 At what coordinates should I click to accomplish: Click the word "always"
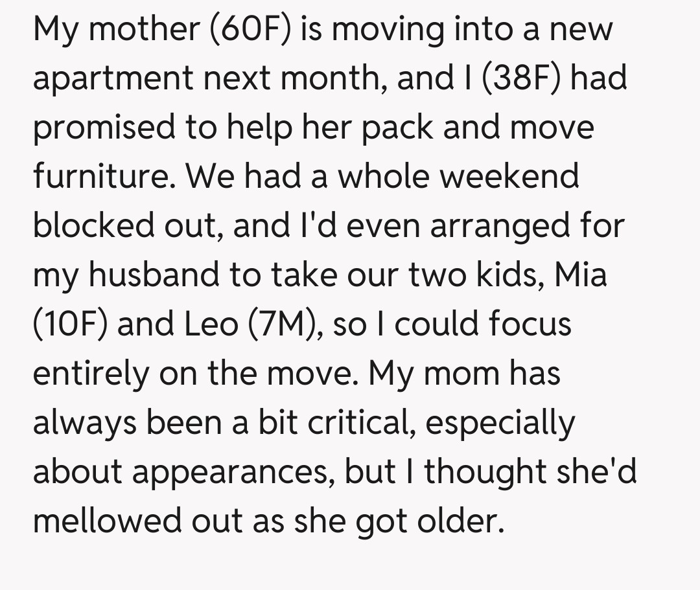(x=84, y=422)
